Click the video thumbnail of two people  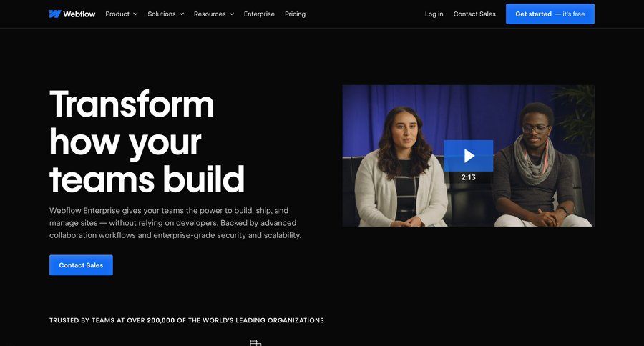pos(468,156)
